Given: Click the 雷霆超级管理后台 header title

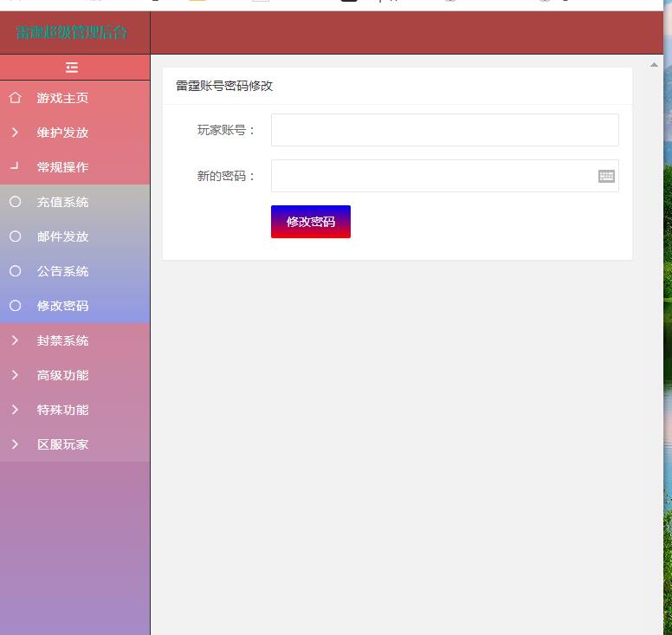Looking at the screenshot, I should coord(72,33).
